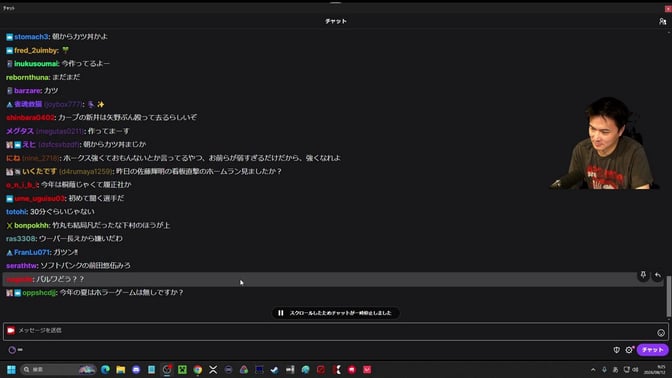
Task: Click username inukusoumai
Action: pyautogui.click(x=36, y=63)
